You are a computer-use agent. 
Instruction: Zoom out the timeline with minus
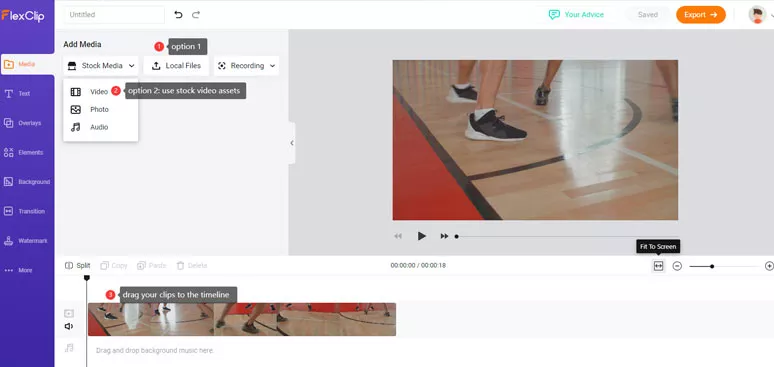tap(677, 266)
